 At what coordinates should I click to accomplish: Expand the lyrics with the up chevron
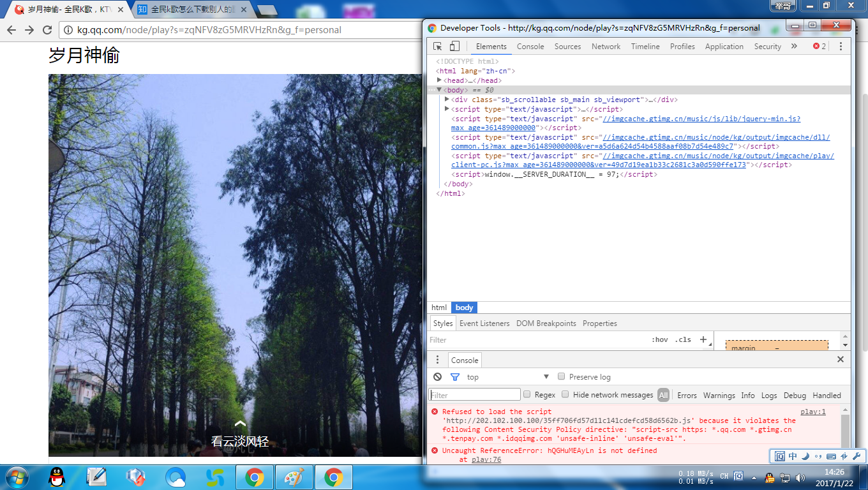[240, 423]
